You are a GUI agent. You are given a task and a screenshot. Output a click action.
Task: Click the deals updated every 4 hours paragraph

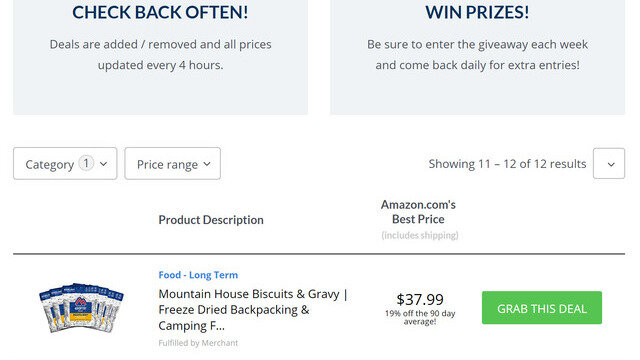[x=160, y=55]
